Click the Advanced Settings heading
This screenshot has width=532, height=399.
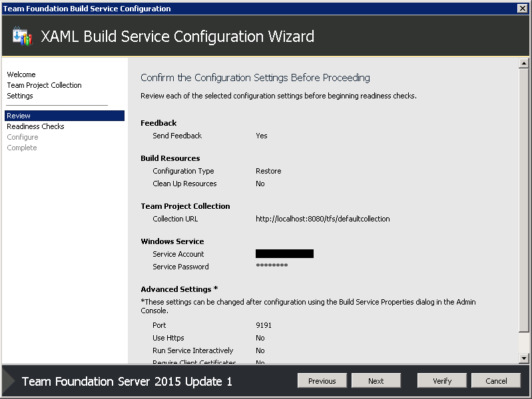pos(179,289)
